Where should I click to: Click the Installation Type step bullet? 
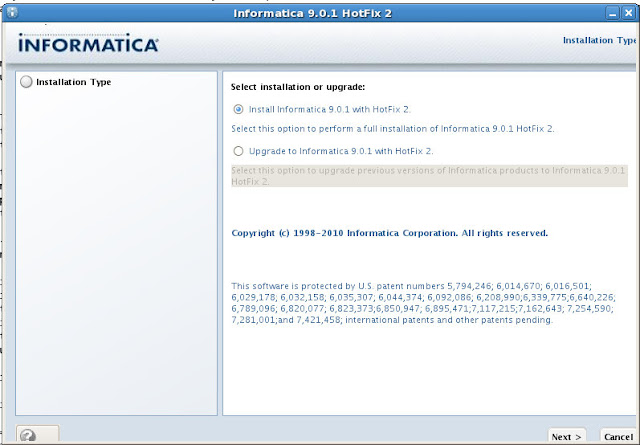(26, 82)
